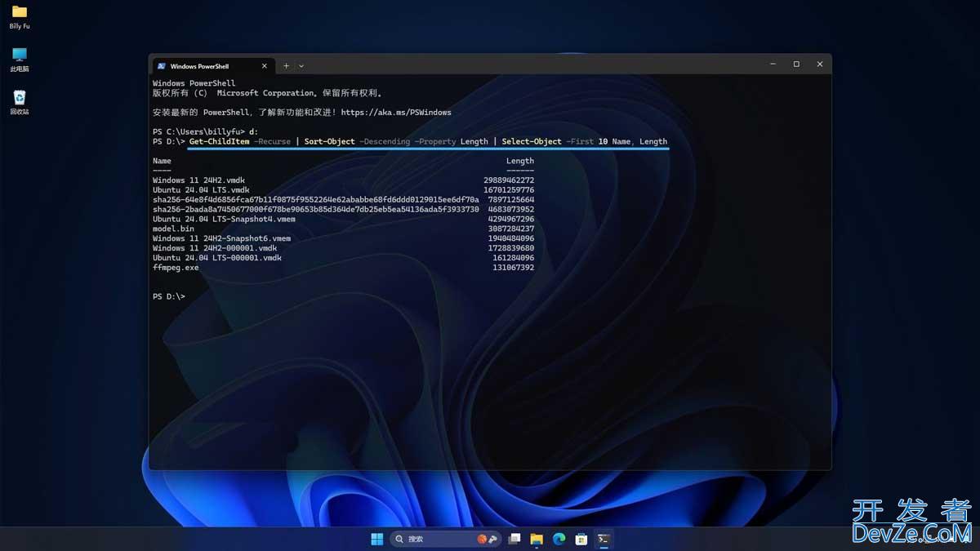The image size is (980, 551).
Task: Select the 回收站 recycle bin icon
Action: (20, 103)
